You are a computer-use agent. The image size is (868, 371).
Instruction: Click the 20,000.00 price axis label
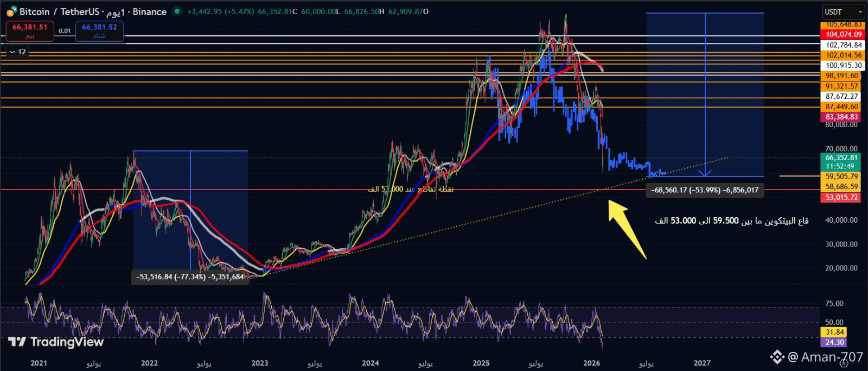pos(841,268)
